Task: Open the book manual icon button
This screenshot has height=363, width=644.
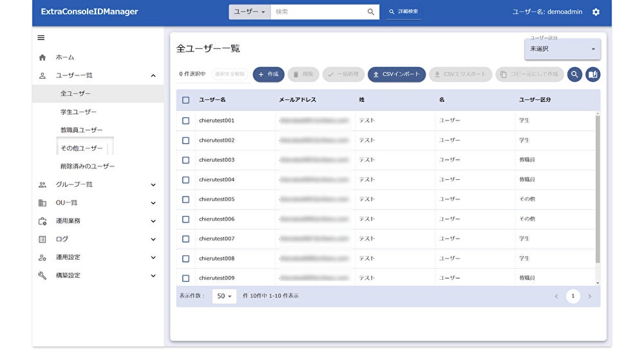Action: click(592, 75)
